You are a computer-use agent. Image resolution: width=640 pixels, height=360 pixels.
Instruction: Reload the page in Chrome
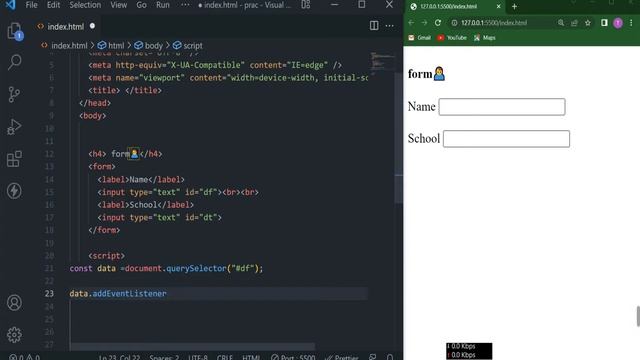[x=438, y=23]
